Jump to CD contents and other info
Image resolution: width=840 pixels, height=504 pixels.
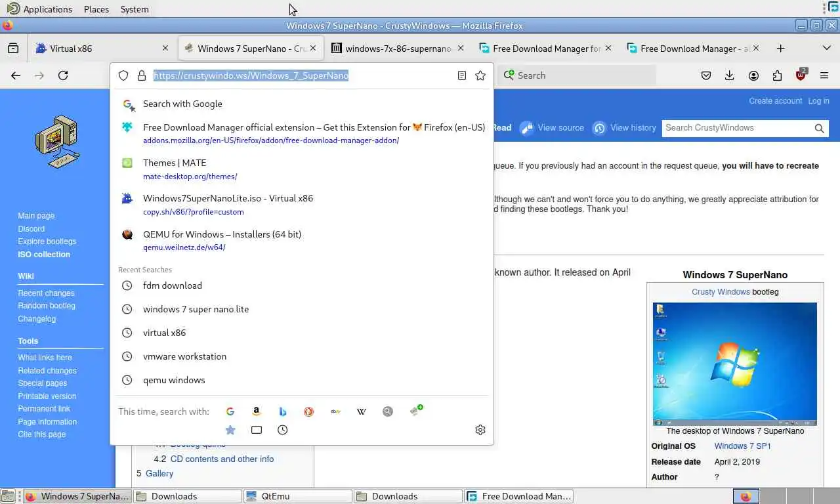pyautogui.click(x=222, y=459)
